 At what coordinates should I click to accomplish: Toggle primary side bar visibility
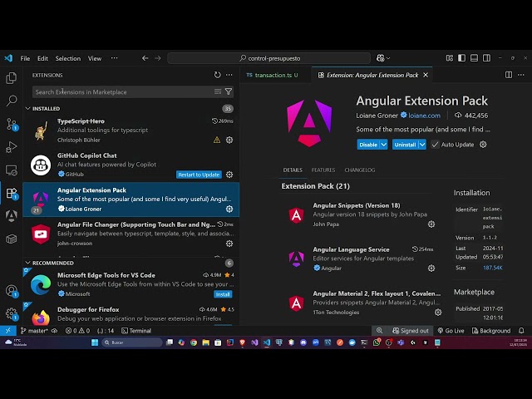click(x=462, y=58)
